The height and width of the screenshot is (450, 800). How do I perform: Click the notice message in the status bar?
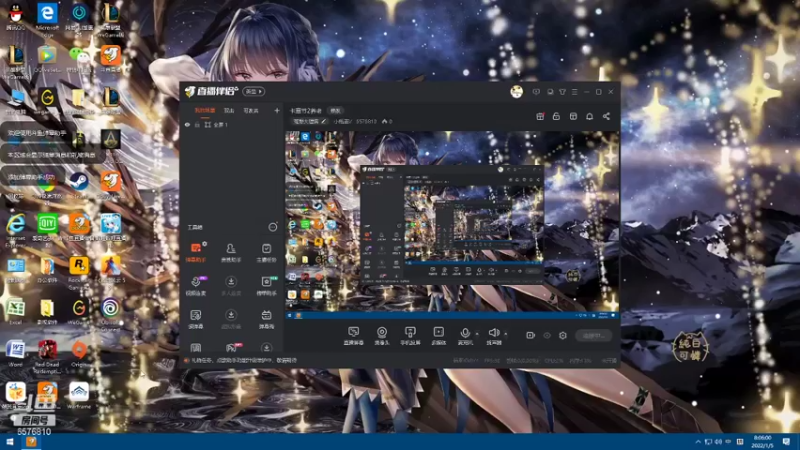tap(243, 360)
